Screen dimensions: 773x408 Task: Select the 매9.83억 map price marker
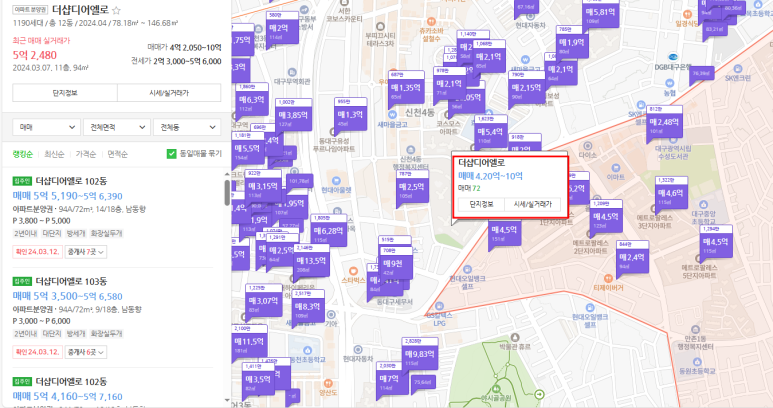[x=420, y=354]
